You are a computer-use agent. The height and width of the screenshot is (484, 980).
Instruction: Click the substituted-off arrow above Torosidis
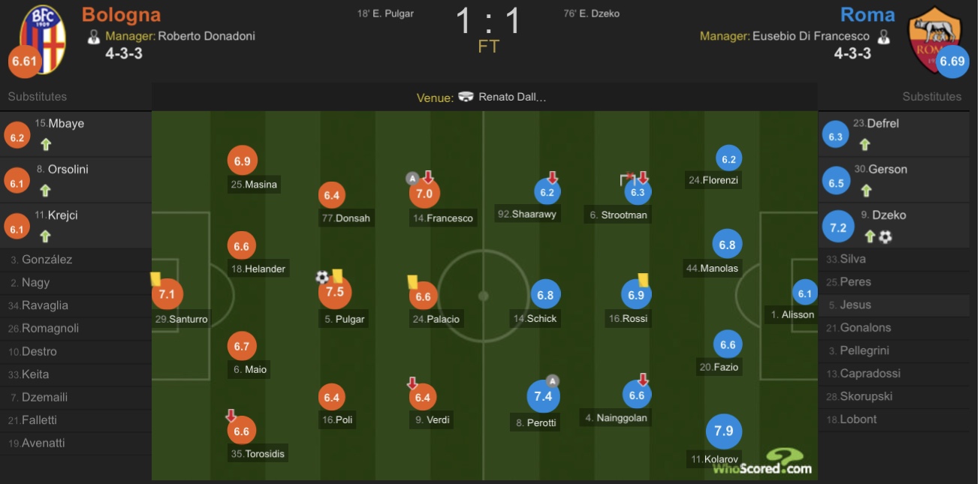point(231,415)
